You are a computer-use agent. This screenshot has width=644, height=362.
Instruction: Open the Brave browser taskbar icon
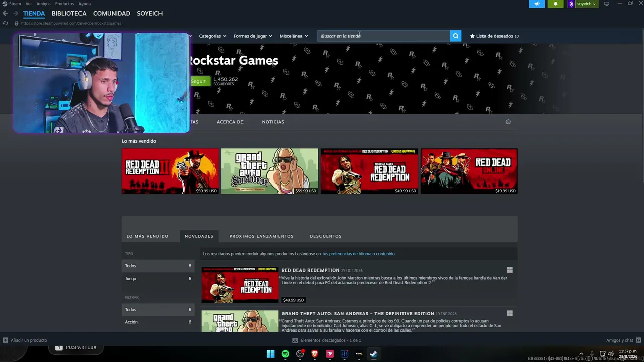pyautogui.click(x=315, y=354)
